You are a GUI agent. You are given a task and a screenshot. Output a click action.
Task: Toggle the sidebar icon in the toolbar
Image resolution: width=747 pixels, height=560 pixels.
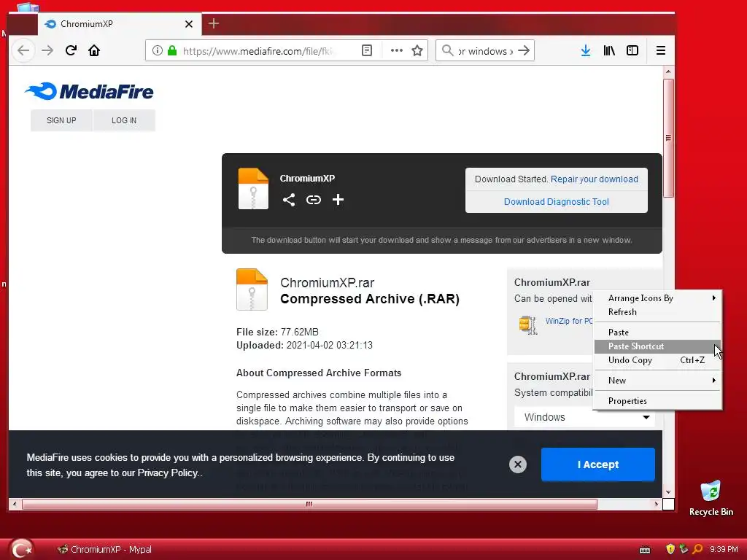[632, 50]
